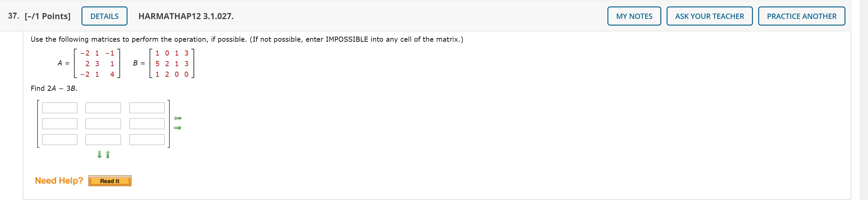The width and height of the screenshot is (868, 200).
Task: Select the top-right answer cell of the matrix
Action: pos(147,108)
